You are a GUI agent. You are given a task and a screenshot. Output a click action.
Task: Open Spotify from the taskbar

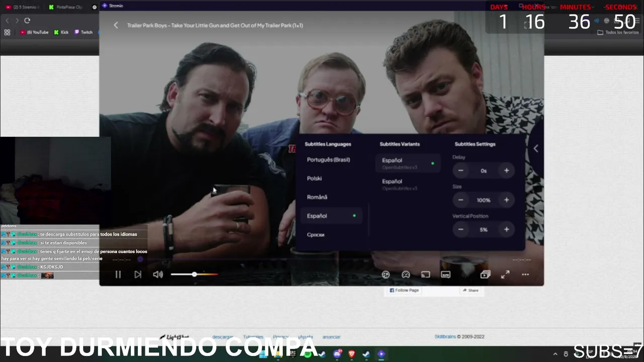click(307, 354)
